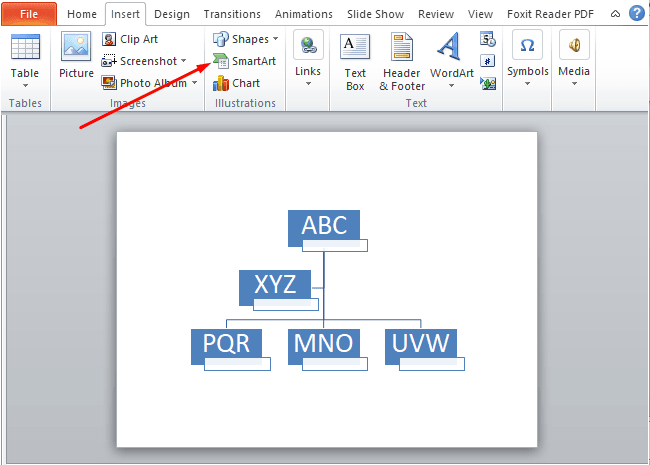Screen dimensions: 650x465
Task: Click the Symbols omega icon
Action: click(x=527, y=45)
